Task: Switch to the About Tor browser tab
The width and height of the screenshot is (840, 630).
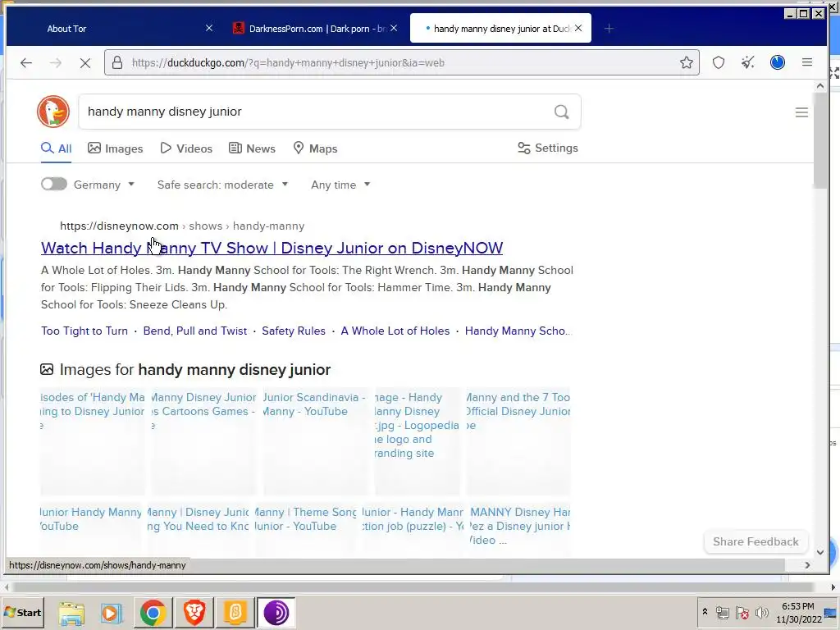Action: (x=115, y=29)
